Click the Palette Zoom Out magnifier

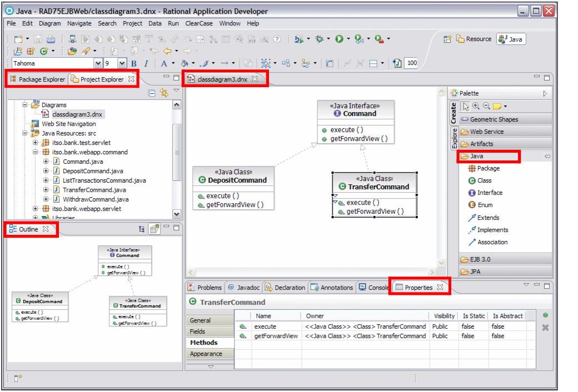[486, 106]
